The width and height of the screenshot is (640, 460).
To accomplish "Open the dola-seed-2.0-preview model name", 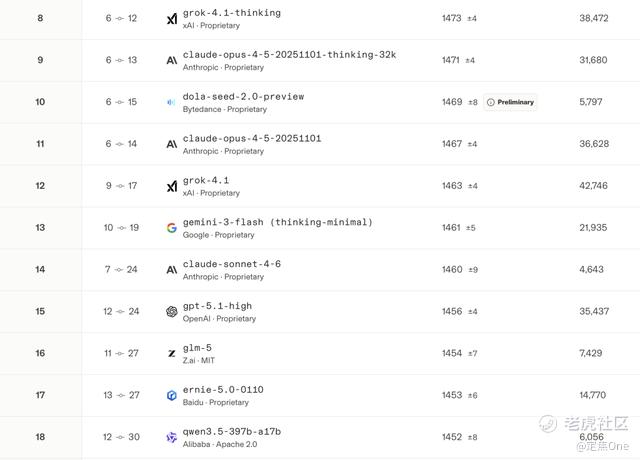I will tap(243, 97).
